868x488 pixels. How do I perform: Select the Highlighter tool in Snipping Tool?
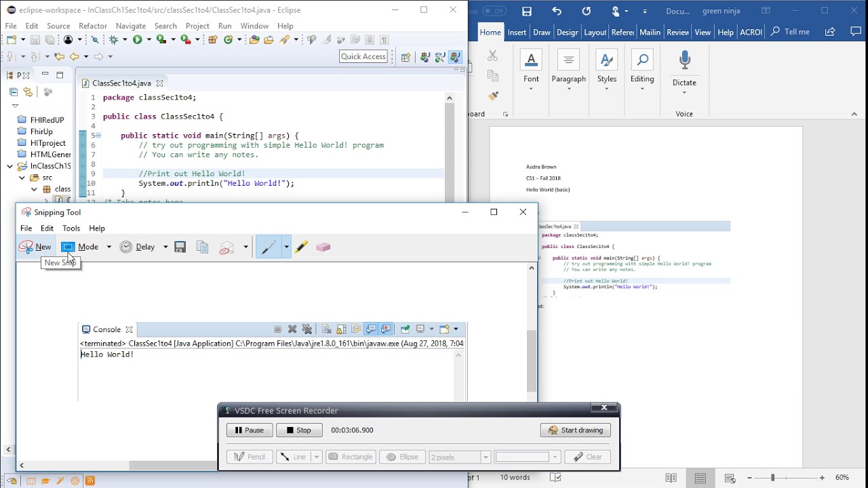tap(301, 247)
